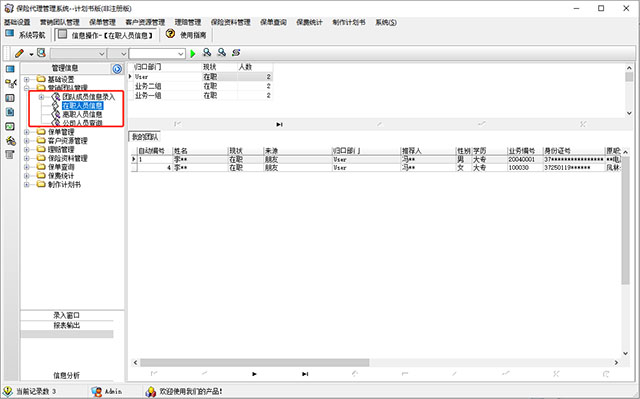The height and width of the screenshot is (399, 640).
Task: Click the pencil edit icon in toolbar
Action: pyautogui.click(x=19, y=53)
